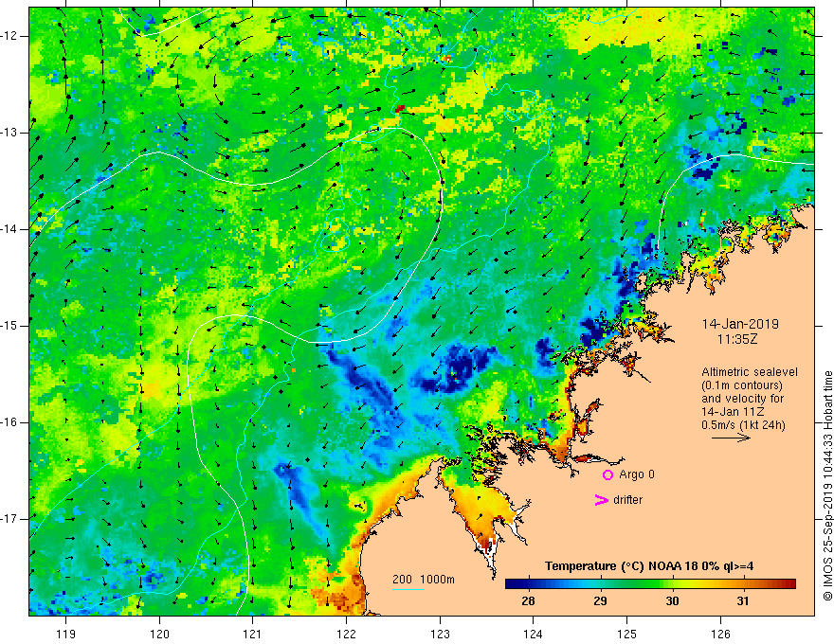Select the temperature color scale bar
Viewport: 834px width, 644px height.
point(650,584)
